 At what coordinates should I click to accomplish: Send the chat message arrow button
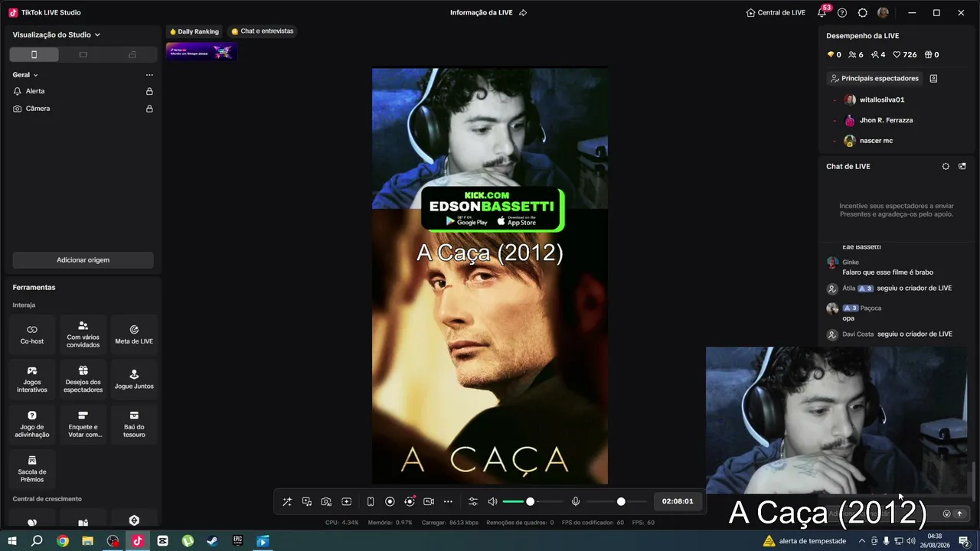(959, 514)
